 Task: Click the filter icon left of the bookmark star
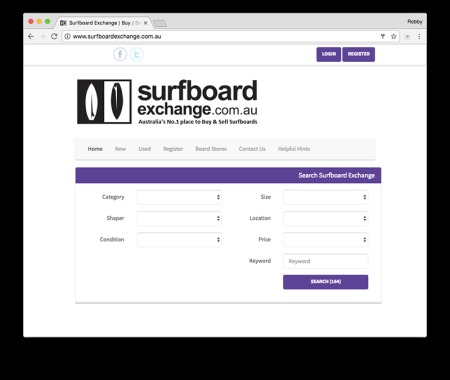click(x=383, y=36)
